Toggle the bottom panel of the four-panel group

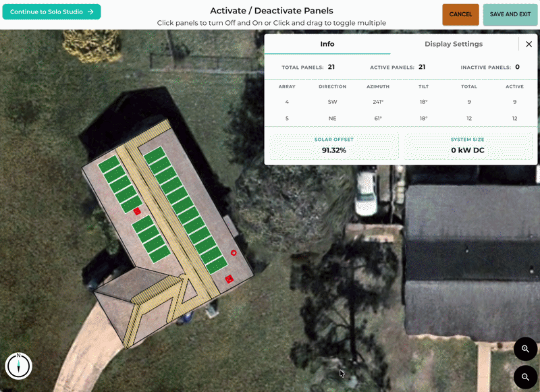tap(160, 254)
